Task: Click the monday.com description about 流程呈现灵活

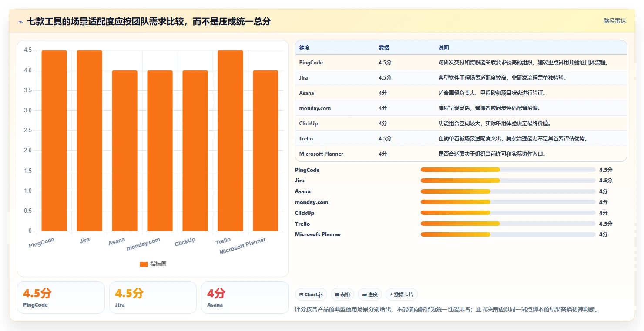Action: tap(490, 108)
